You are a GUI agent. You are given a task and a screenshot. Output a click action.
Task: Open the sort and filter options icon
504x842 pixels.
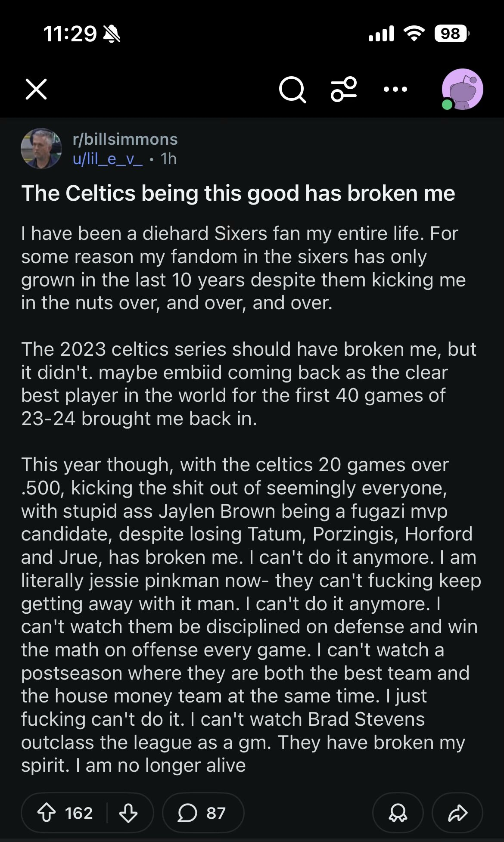tap(344, 90)
